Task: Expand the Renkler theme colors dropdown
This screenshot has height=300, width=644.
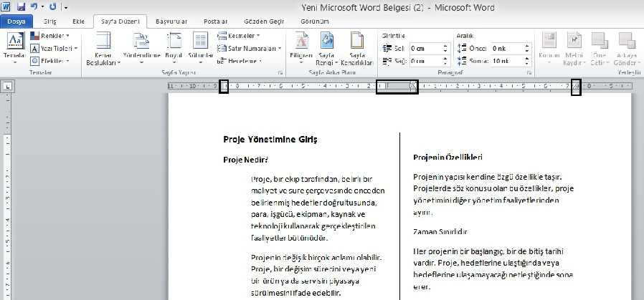Action: tap(49, 35)
